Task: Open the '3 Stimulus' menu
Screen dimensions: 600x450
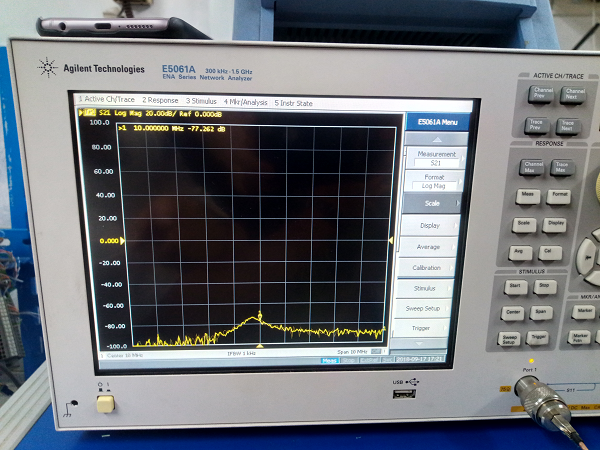Action: point(201,101)
